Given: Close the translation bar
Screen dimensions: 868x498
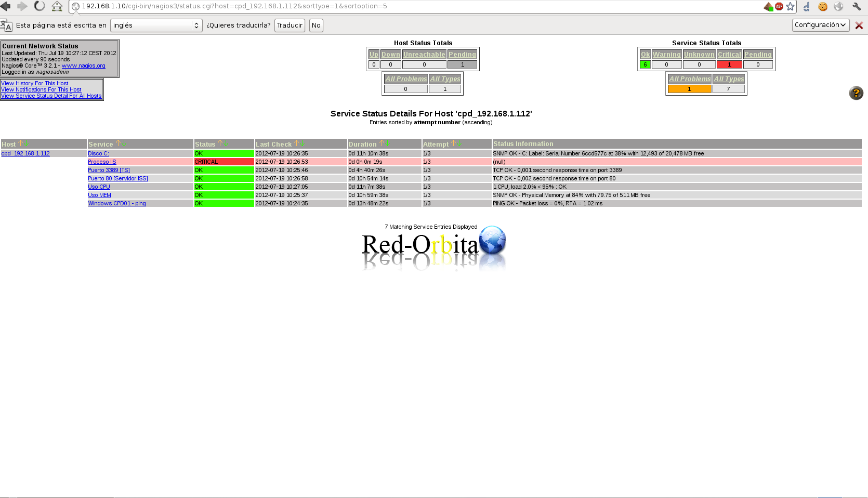Looking at the screenshot, I should tap(859, 25).
